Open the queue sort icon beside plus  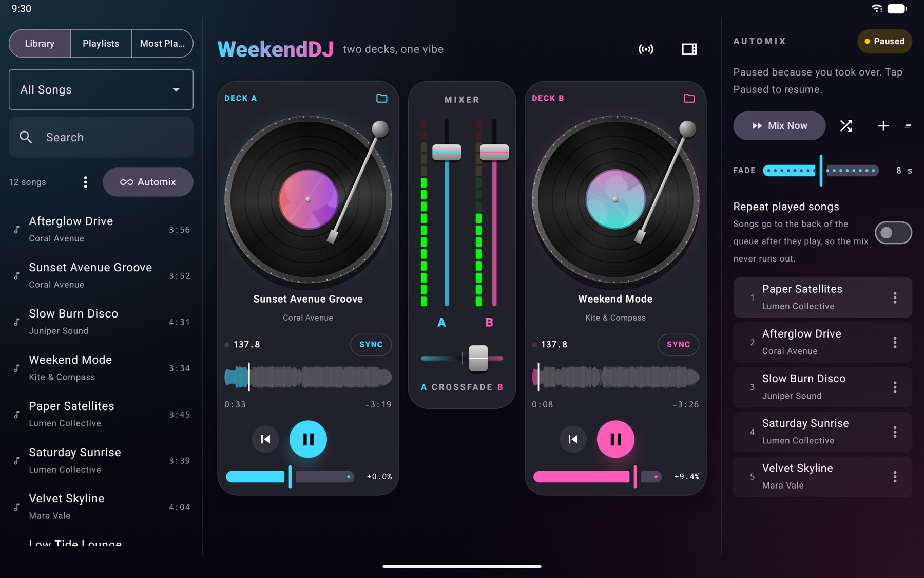[908, 126]
